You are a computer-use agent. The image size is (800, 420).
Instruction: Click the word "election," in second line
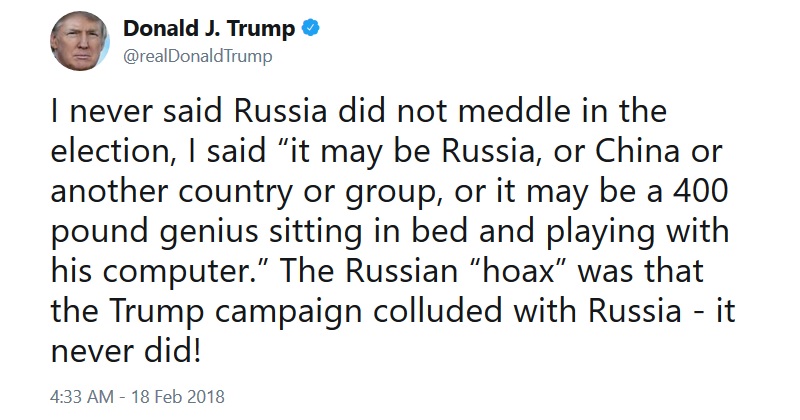(x=113, y=151)
